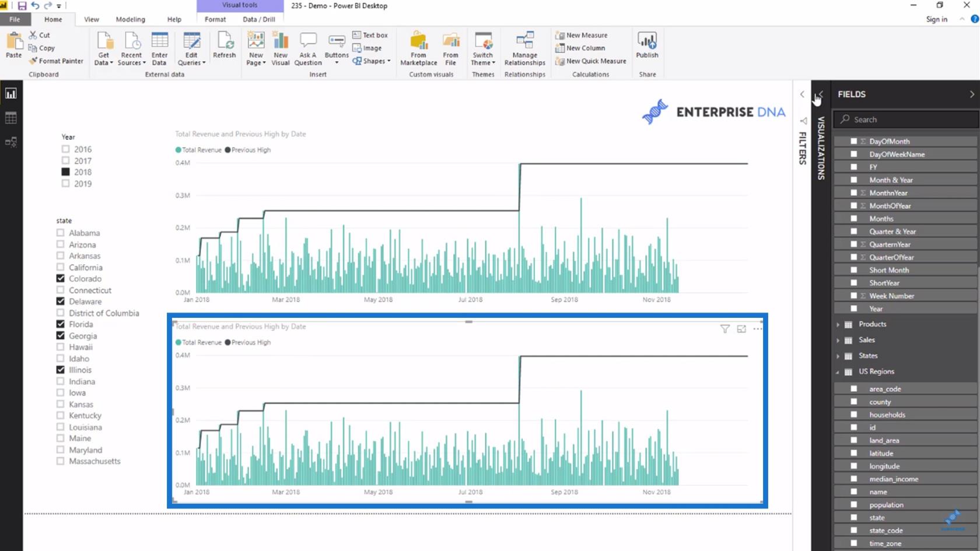Open Enter Data table tool

tap(159, 49)
